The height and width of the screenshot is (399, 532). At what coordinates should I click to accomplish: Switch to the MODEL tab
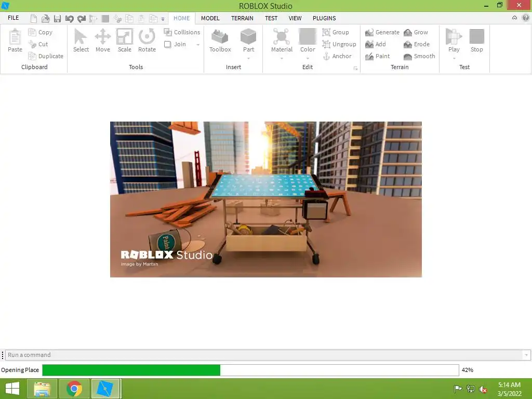(x=210, y=18)
